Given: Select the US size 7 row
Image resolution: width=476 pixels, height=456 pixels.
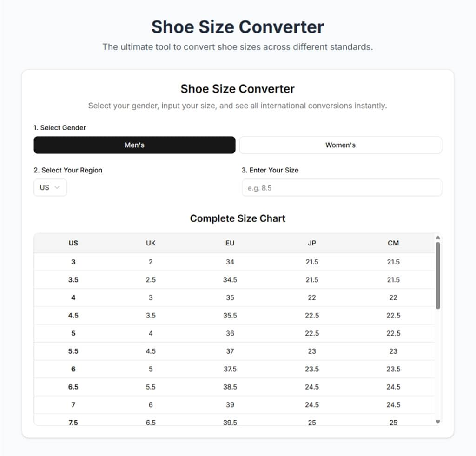Looking at the screenshot, I should click(x=234, y=405).
